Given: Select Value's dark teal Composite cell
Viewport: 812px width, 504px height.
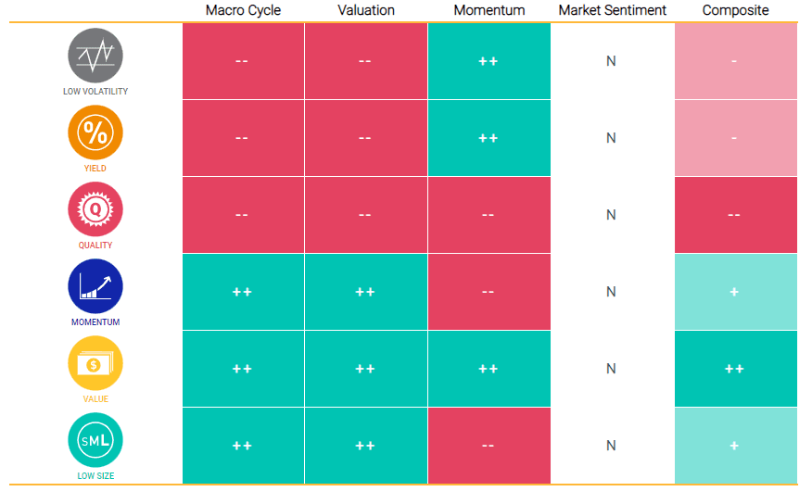Looking at the screenshot, I should (x=735, y=369).
